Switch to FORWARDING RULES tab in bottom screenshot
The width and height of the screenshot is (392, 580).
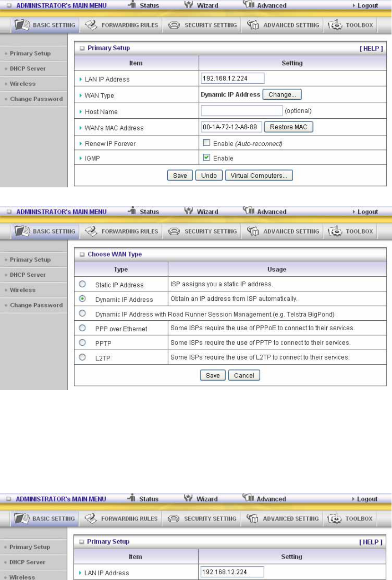tap(120, 518)
